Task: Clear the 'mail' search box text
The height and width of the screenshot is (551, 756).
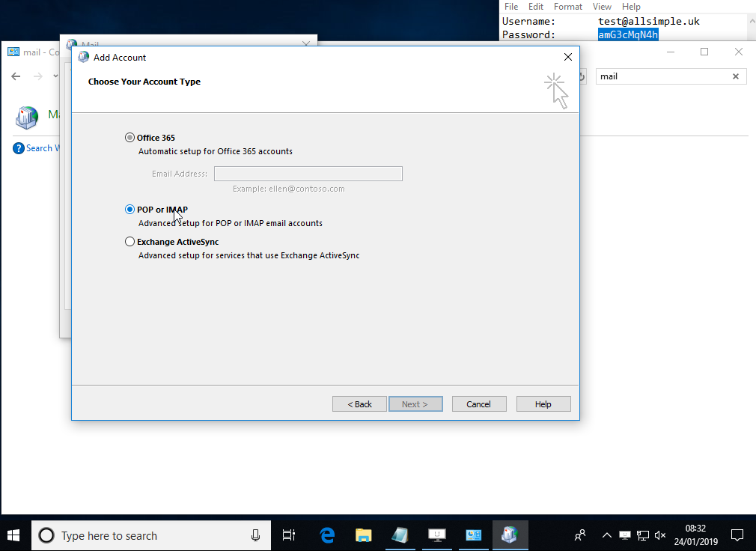Action: 735,76
